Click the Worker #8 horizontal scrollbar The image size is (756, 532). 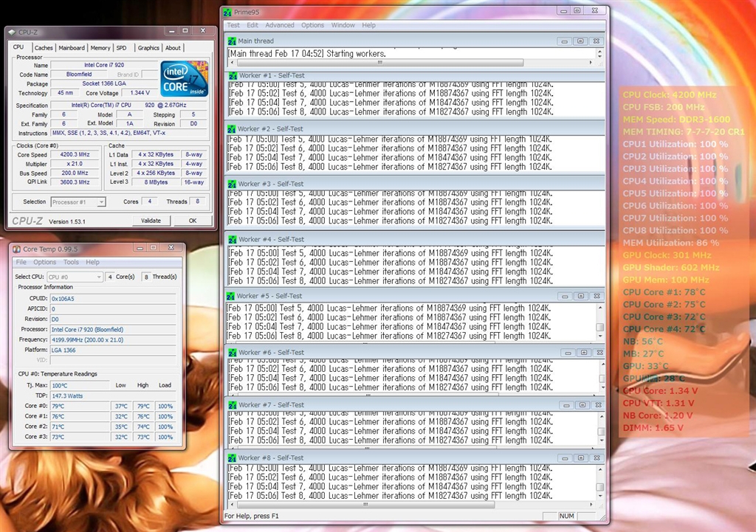coord(410,505)
